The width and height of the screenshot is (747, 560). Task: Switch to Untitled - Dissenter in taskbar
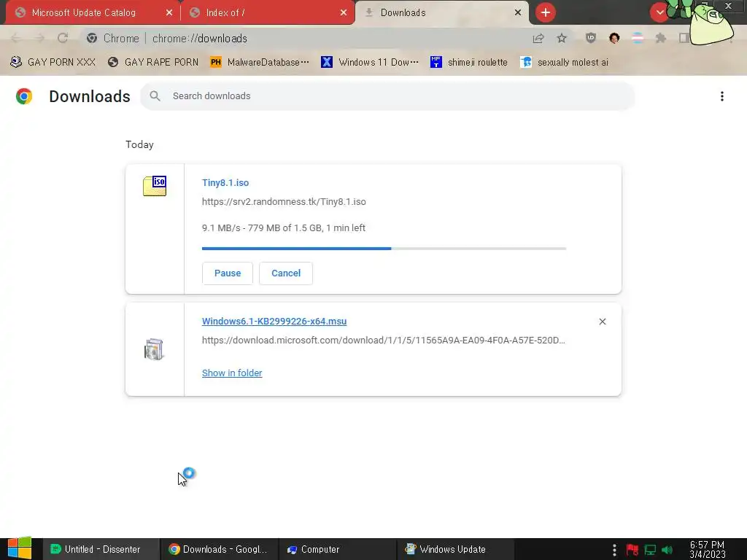tap(101, 550)
